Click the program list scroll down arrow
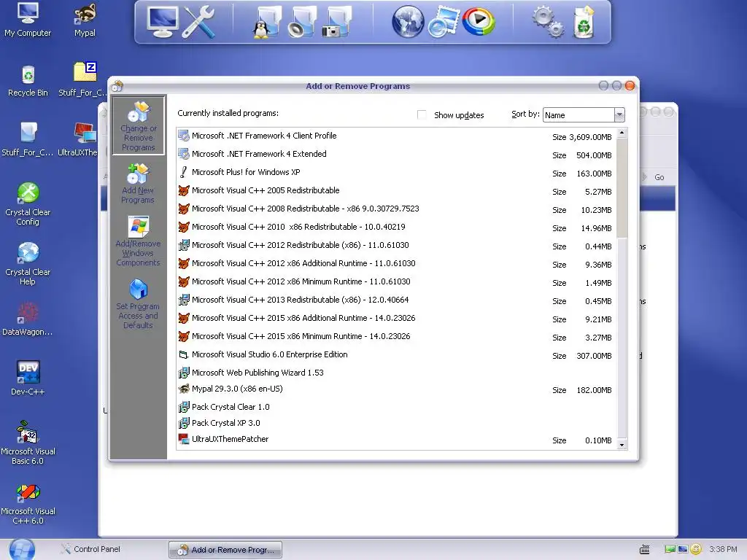Image resolution: width=747 pixels, height=560 pixels. pyautogui.click(x=622, y=445)
